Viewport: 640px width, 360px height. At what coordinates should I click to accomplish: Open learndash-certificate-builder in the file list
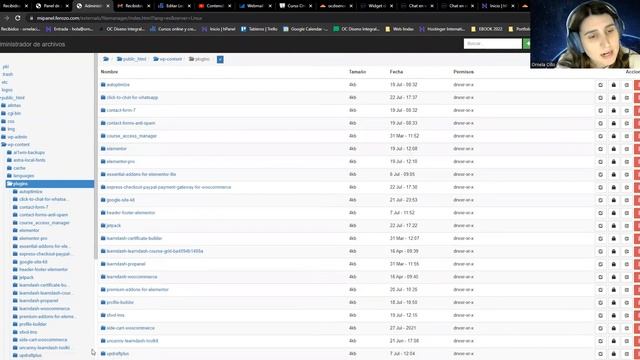134,238
